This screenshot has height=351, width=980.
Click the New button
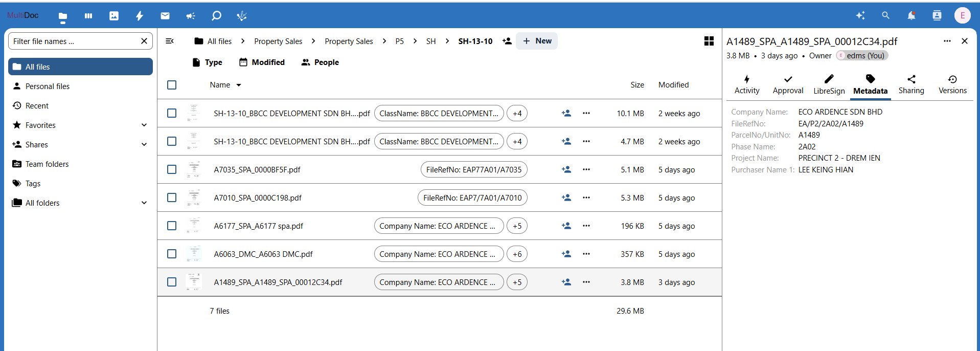(537, 41)
